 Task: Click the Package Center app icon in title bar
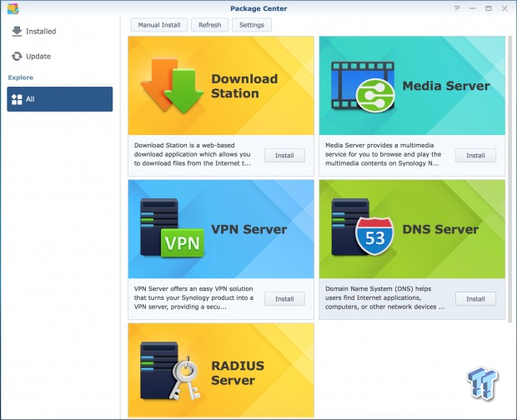[x=13, y=8]
